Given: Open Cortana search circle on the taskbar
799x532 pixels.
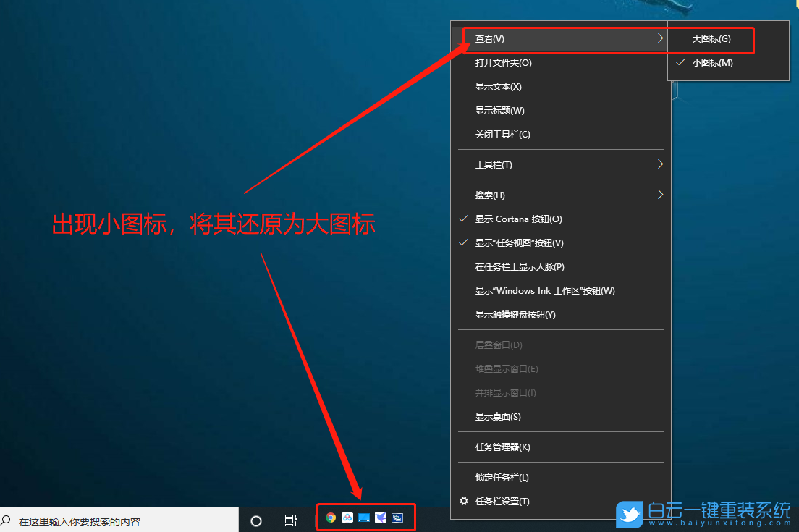Looking at the screenshot, I should (x=255, y=519).
